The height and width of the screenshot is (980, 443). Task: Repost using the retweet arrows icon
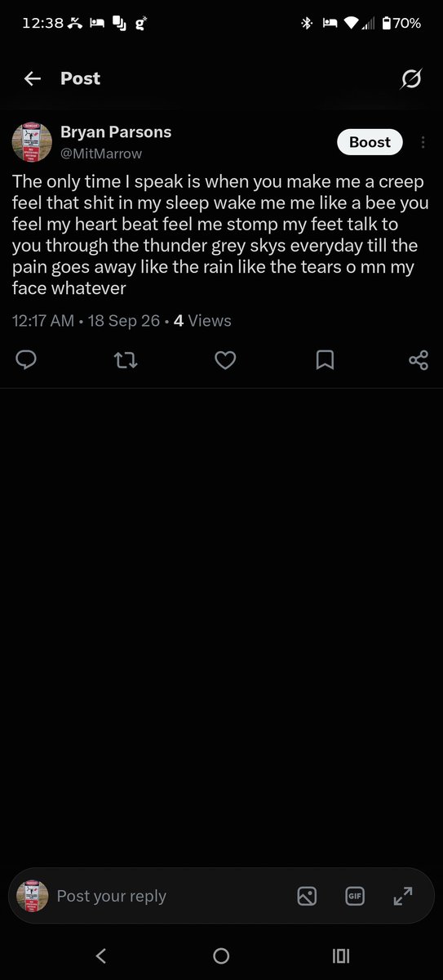pos(126,359)
